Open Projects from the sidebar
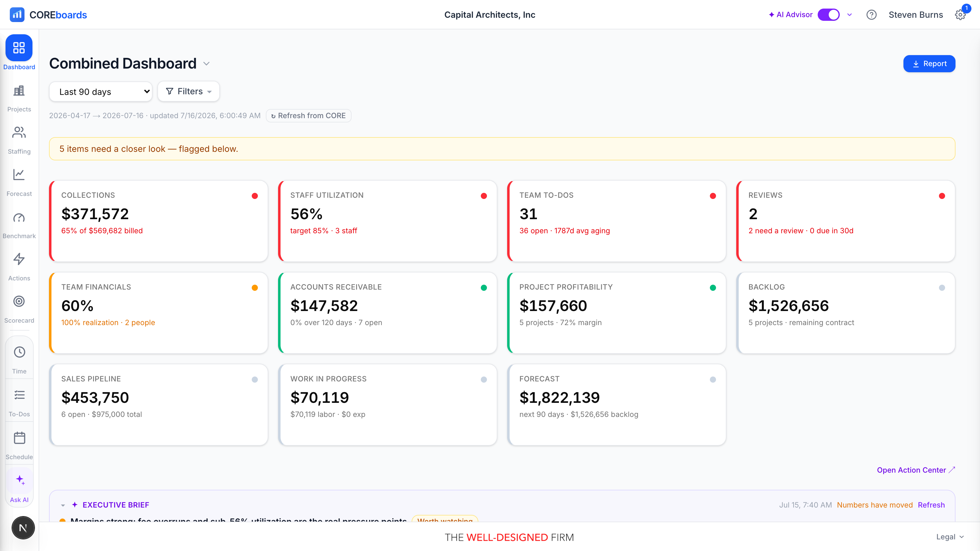Screen dimensions: 980x551 tap(19, 91)
